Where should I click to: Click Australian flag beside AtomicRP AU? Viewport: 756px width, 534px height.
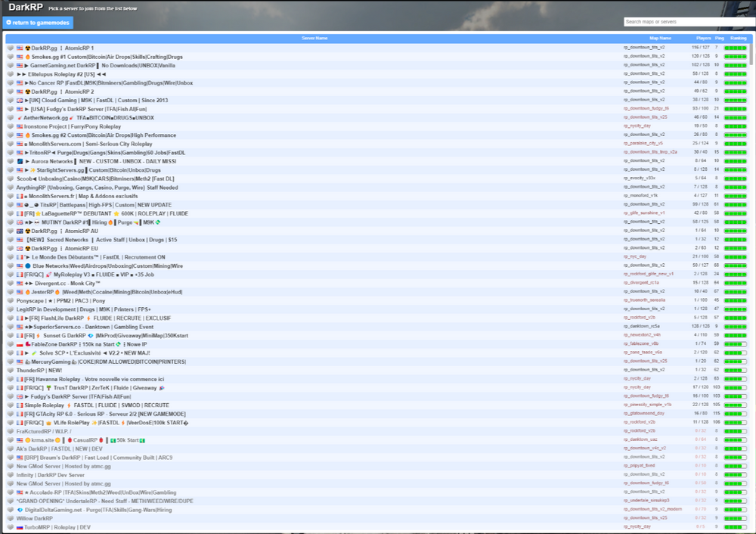pos(20,231)
